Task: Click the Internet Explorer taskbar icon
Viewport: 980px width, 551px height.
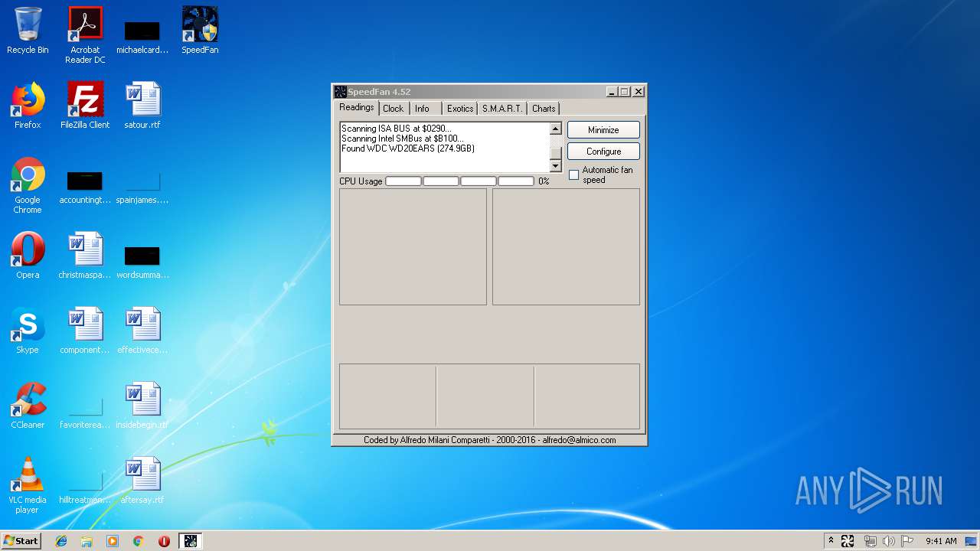Action: [61, 541]
